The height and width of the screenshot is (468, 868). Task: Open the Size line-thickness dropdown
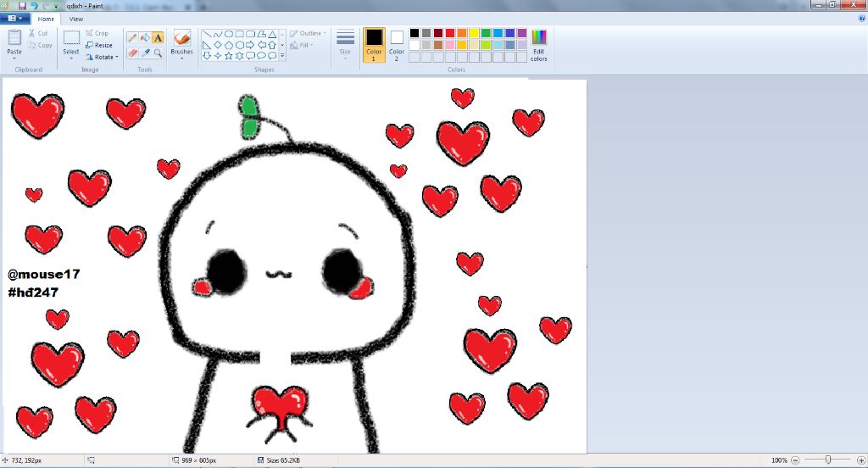[345, 45]
